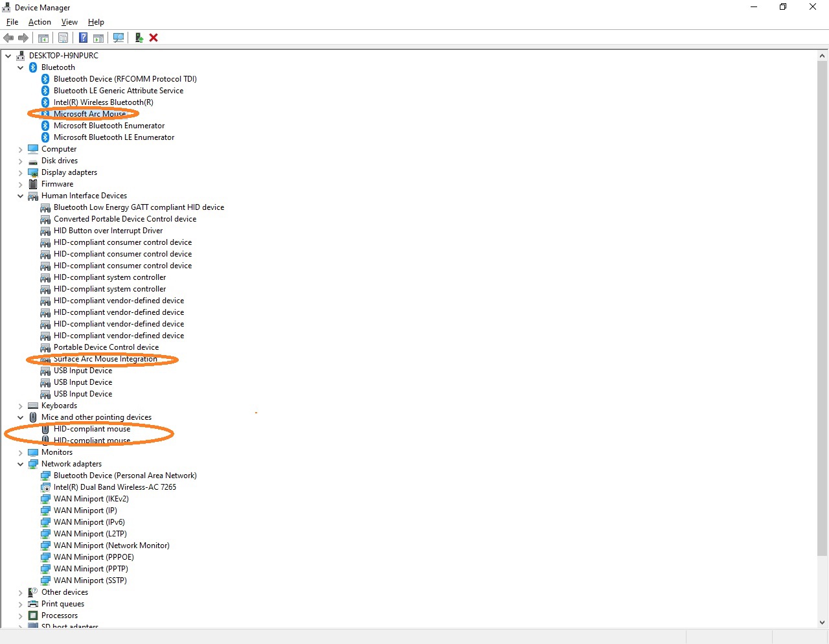
Task: Click the scrollbar up arrow
Action: [823, 56]
